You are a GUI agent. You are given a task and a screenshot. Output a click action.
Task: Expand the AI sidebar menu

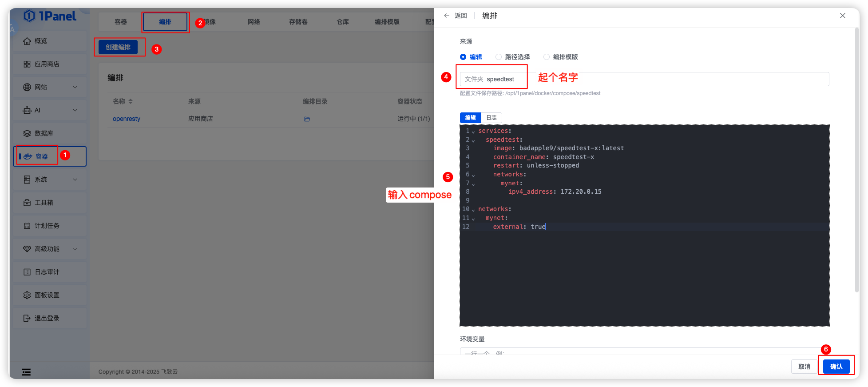click(x=50, y=110)
